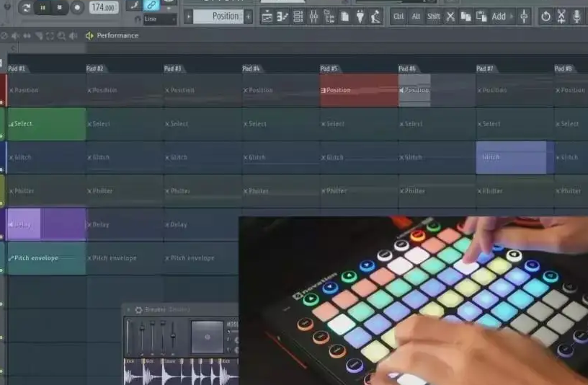
Task: Click the Copy icon
Action: click(465, 16)
